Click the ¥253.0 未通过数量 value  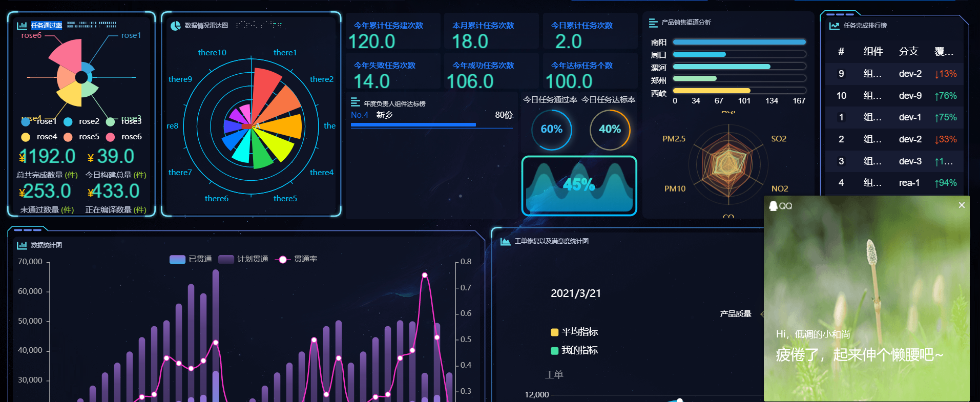tap(45, 191)
